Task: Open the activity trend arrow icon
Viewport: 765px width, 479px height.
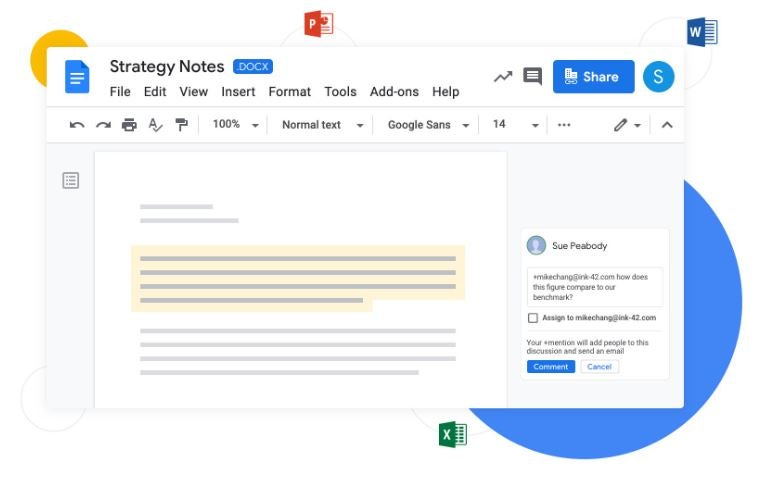Action: 503,77
